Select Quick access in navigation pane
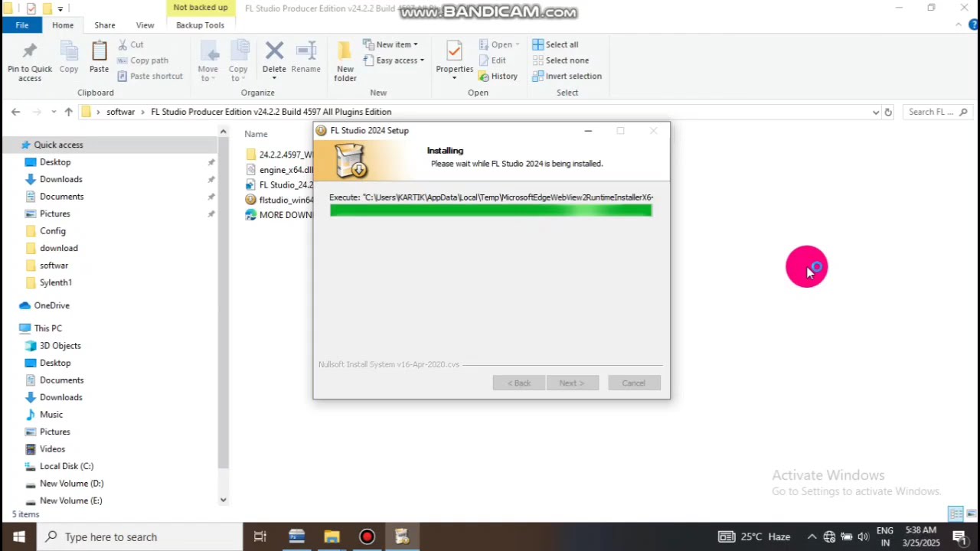 pos(58,145)
